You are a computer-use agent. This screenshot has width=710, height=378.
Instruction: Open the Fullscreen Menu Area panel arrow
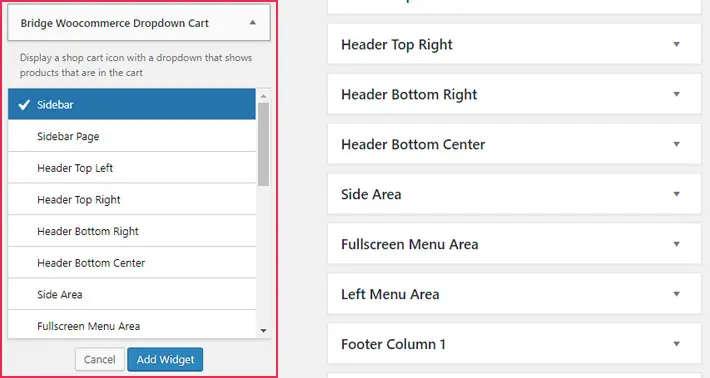[x=676, y=244]
